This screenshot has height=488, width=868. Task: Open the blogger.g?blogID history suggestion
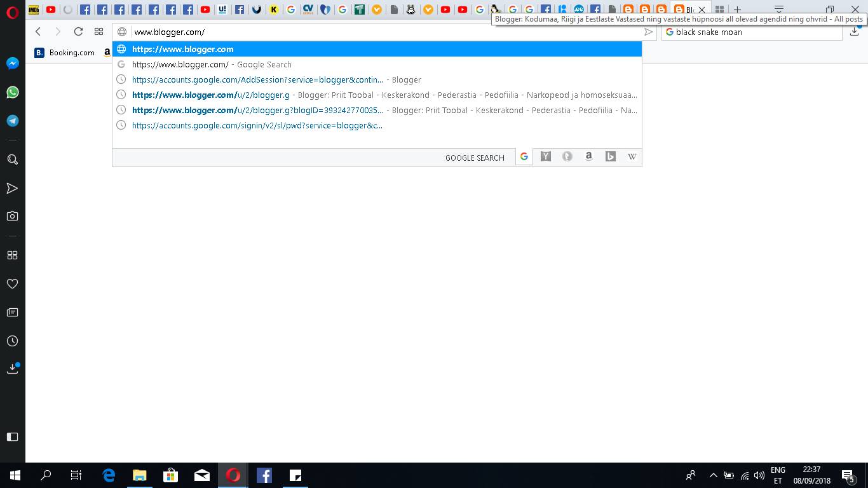tap(377, 110)
